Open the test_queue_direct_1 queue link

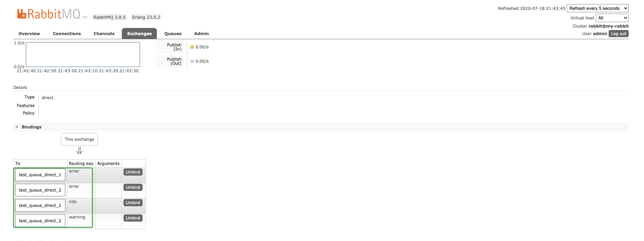pos(40,175)
